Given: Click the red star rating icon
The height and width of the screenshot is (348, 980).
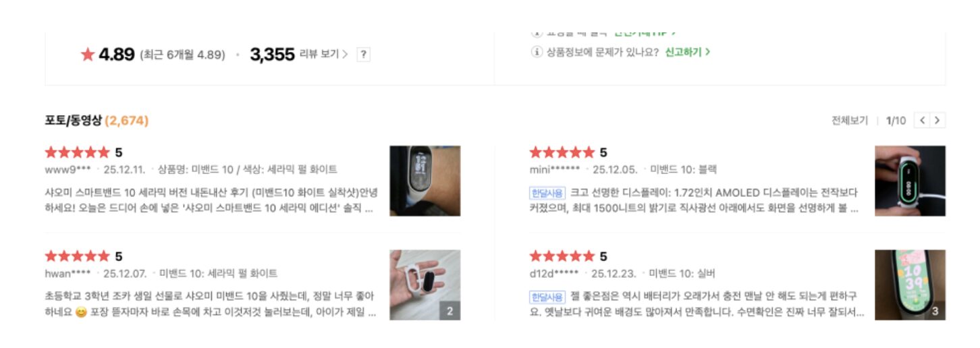Looking at the screenshot, I should [x=87, y=55].
